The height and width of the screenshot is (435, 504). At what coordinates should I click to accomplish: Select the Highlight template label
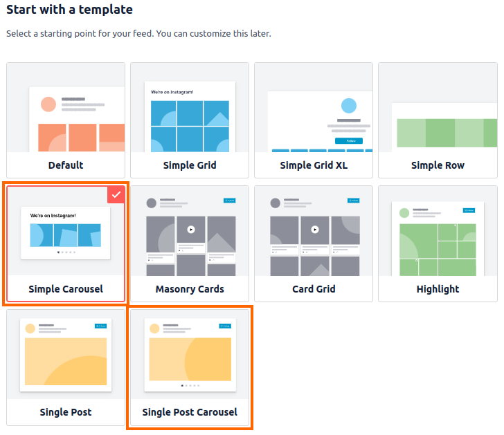click(438, 289)
